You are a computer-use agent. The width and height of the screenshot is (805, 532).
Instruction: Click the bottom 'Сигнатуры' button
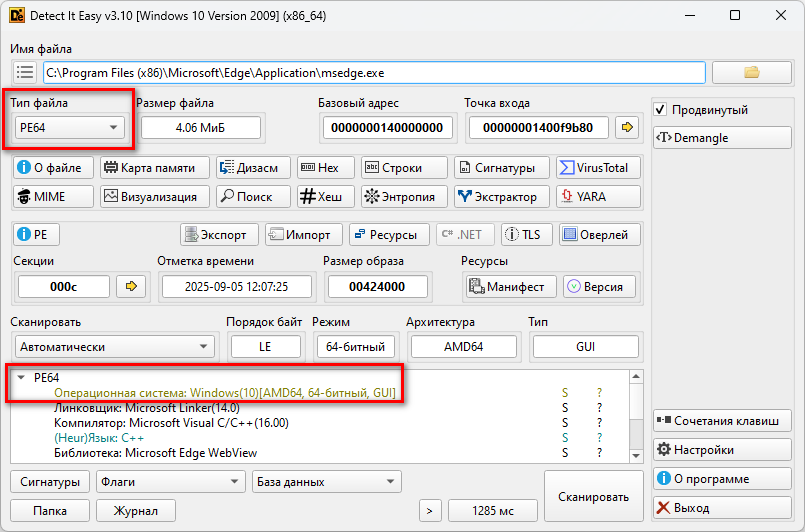pos(50,482)
